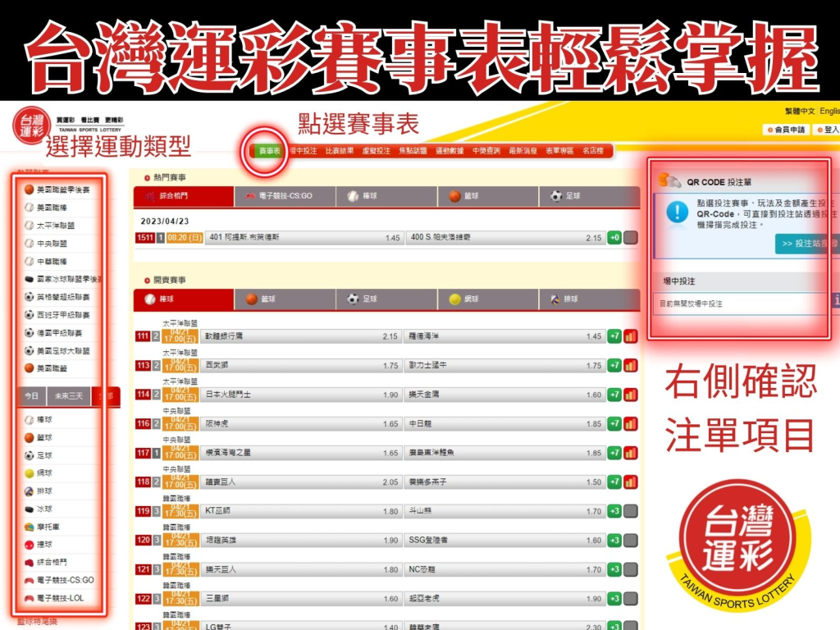
Task: Filter sidebar by 今日
Action: pyautogui.click(x=32, y=396)
